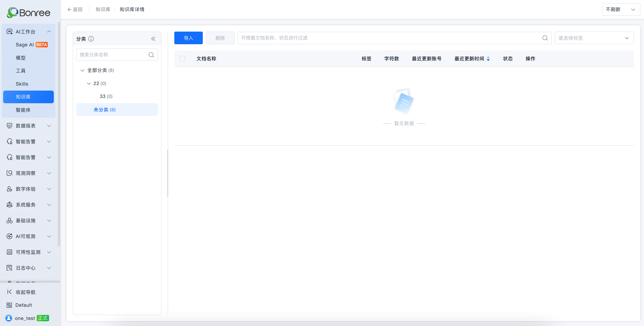Click the 删除 delete button
This screenshot has width=644, height=326.
click(x=220, y=38)
